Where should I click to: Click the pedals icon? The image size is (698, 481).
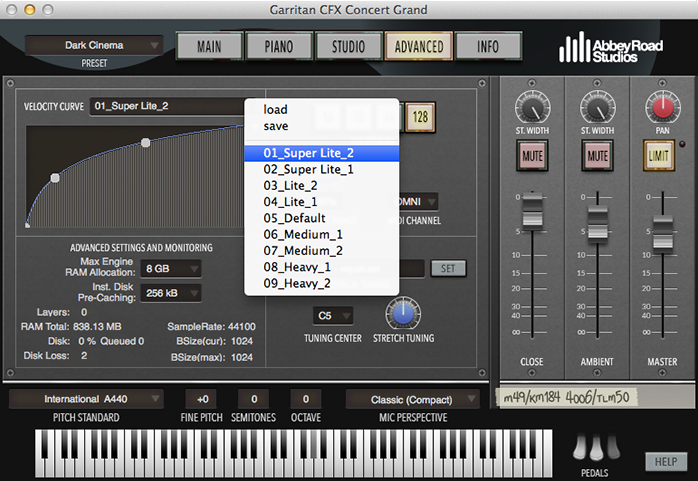coord(596,448)
